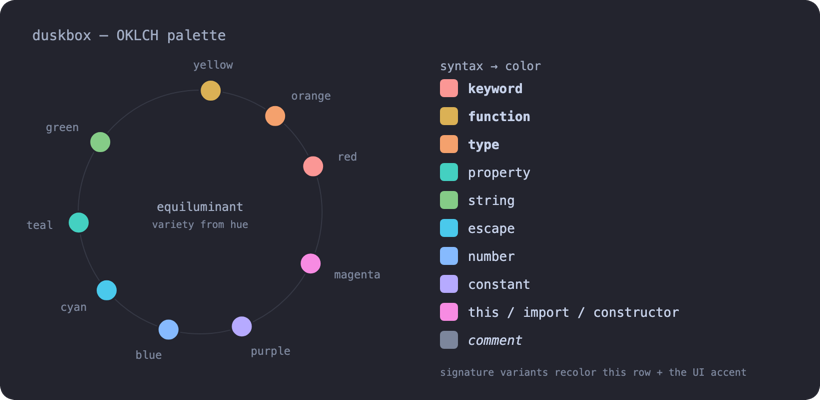This screenshot has width=820, height=400.
Task: Click the red dot on the hue ring
Action: point(313,166)
